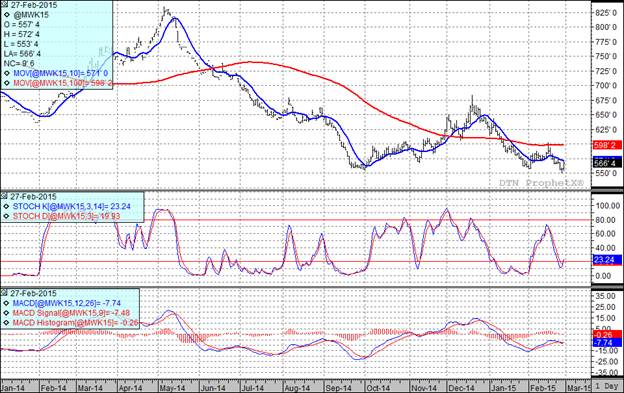
Task: Select the STOCH K[@MWK15,3,14] legend entry
Action: [x=72, y=206]
